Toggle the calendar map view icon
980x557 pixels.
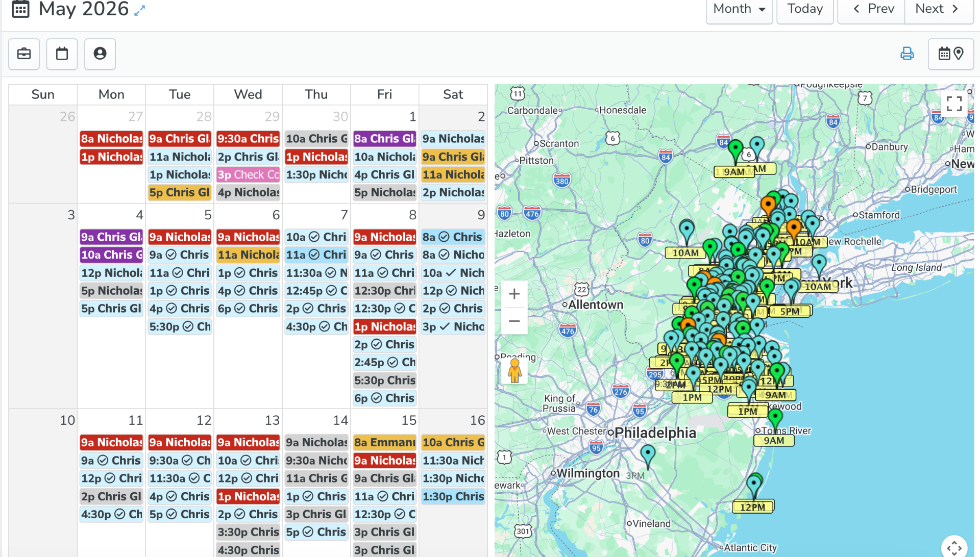(x=951, y=54)
